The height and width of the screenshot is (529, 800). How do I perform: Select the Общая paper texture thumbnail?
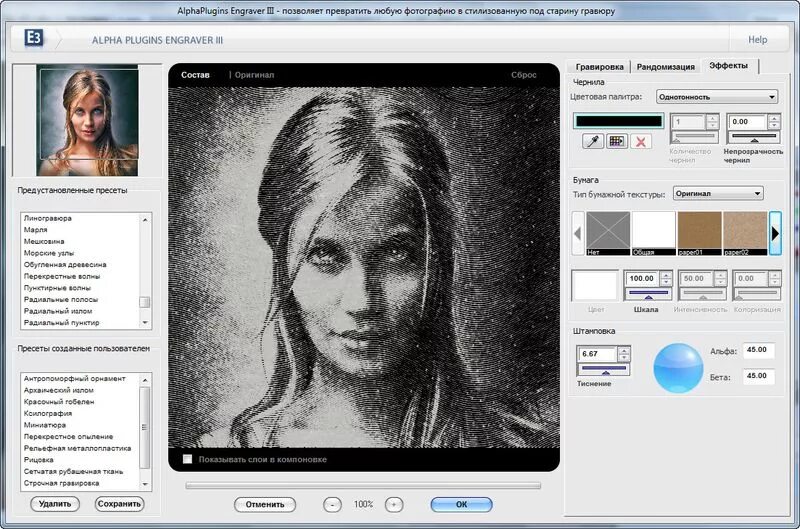click(654, 234)
